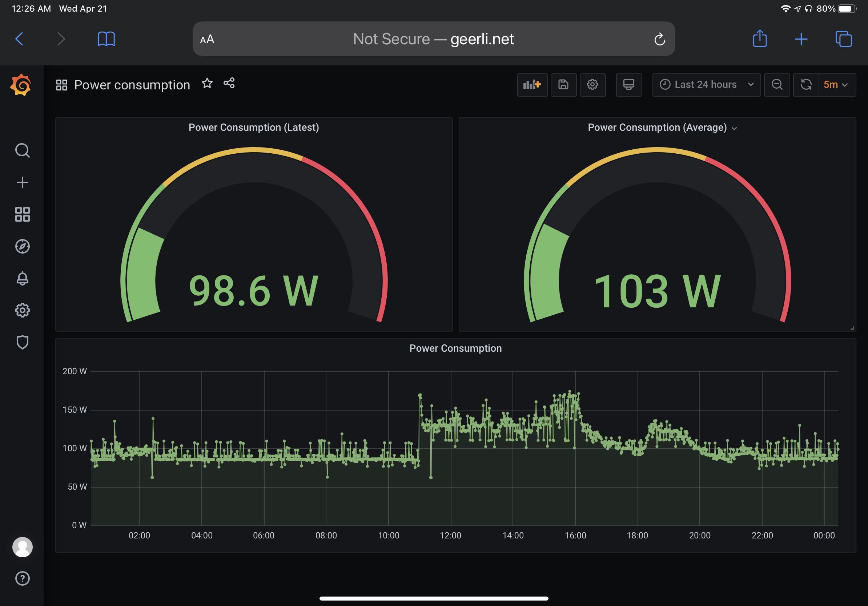Mark the dashboard as favorite
This screenshot has width=868, height=606.
coord(207,84)
